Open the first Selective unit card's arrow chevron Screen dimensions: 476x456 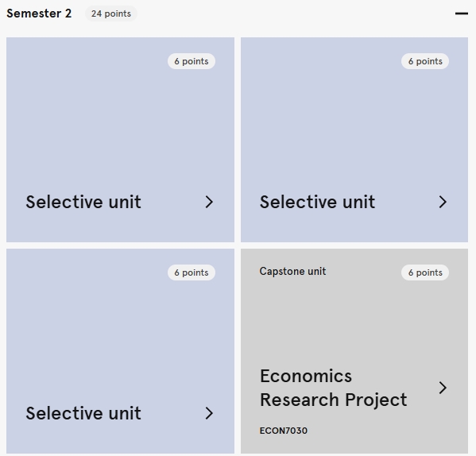(209, 202)
